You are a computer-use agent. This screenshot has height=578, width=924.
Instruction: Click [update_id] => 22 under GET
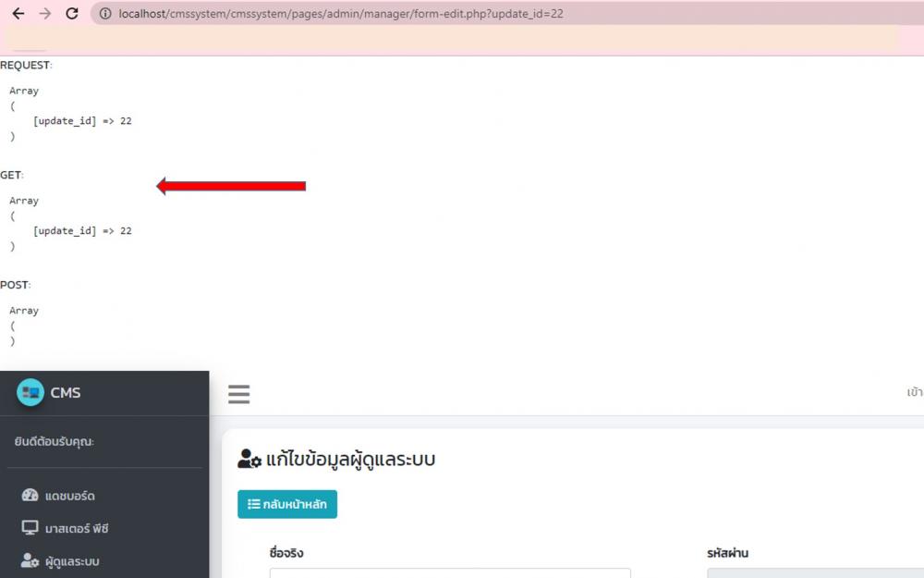tap(82, 230)
